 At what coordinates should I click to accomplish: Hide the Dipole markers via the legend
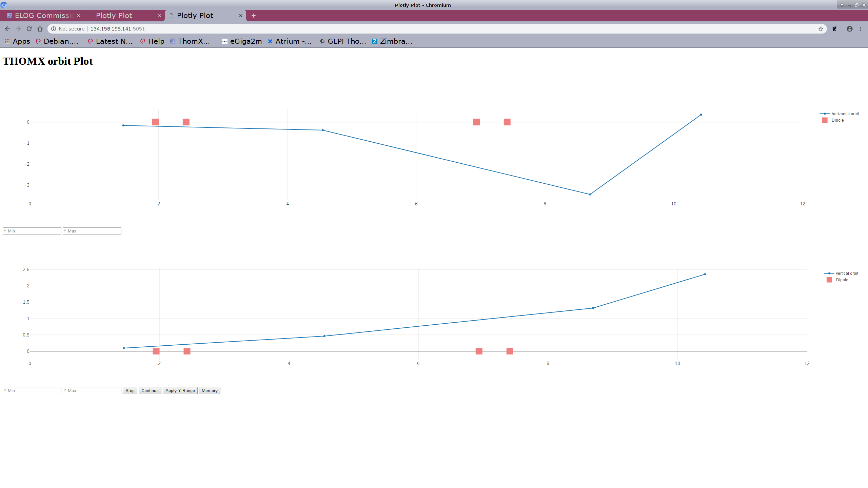tap(837, 120)
